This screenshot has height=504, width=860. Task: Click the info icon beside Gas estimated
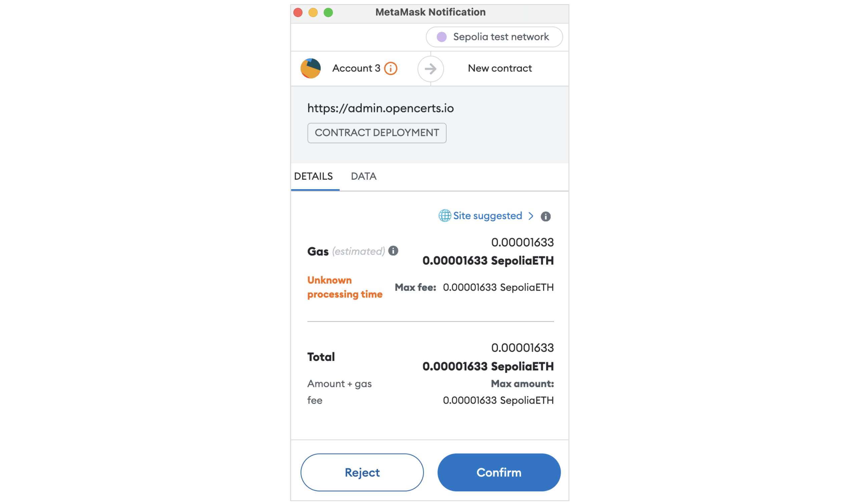[393, 251]
